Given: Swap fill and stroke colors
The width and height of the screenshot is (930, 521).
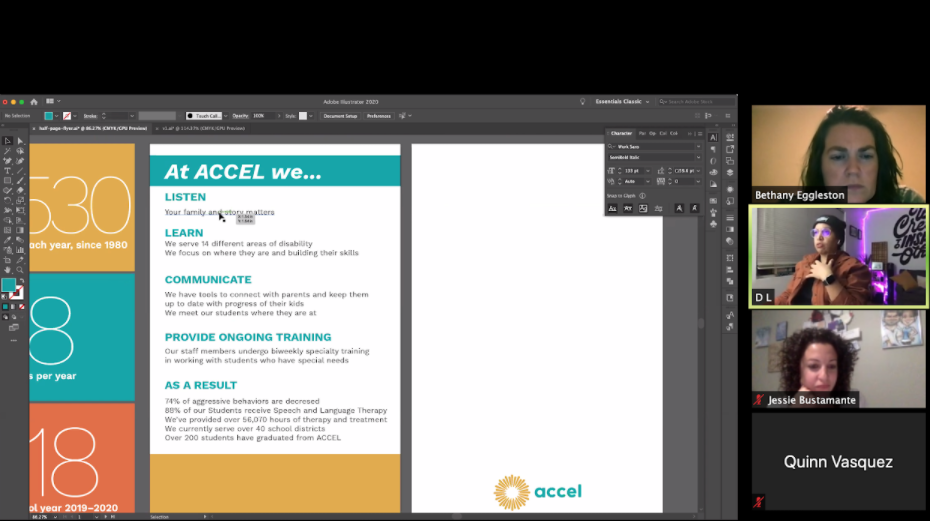Looking at the screenshot, I should [x=22, y=279].
